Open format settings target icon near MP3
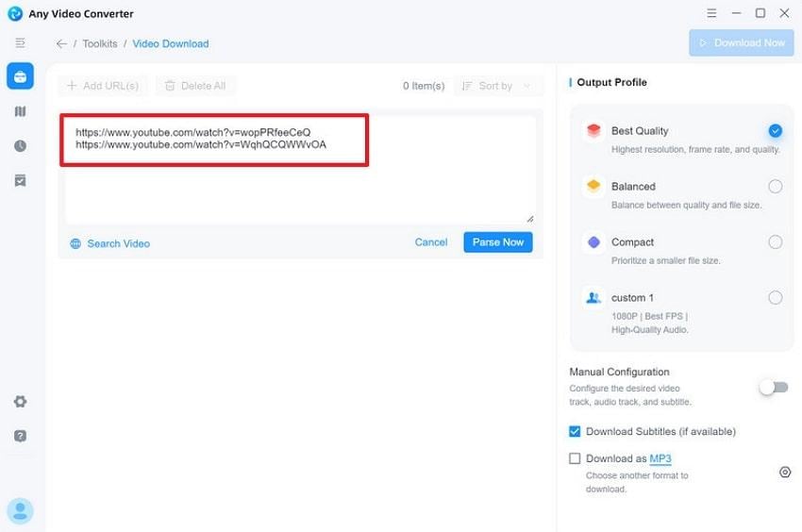802x532 pixels. click(785, 473)
